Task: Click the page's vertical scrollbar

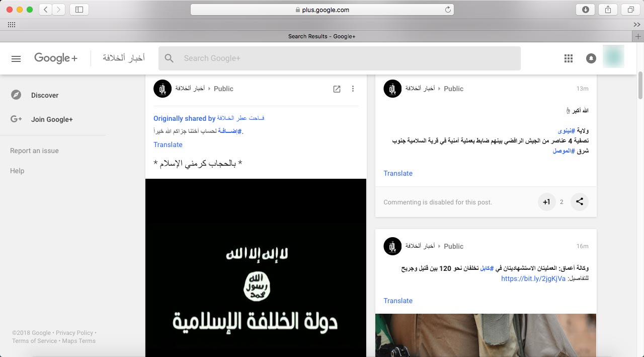Action: click(x=640, y=86)
